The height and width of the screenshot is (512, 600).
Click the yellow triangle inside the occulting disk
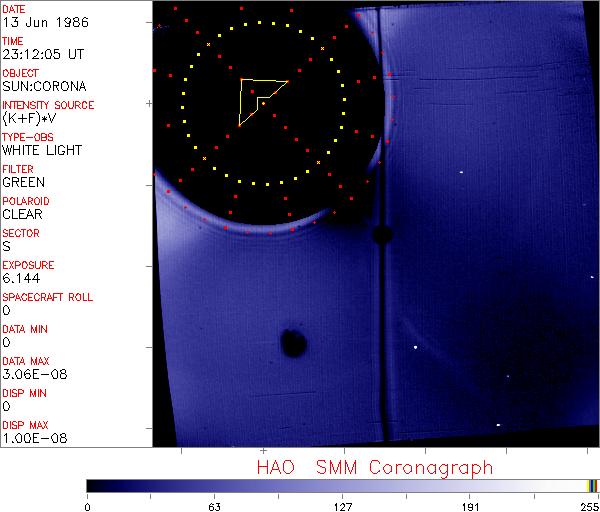[258, 98]
